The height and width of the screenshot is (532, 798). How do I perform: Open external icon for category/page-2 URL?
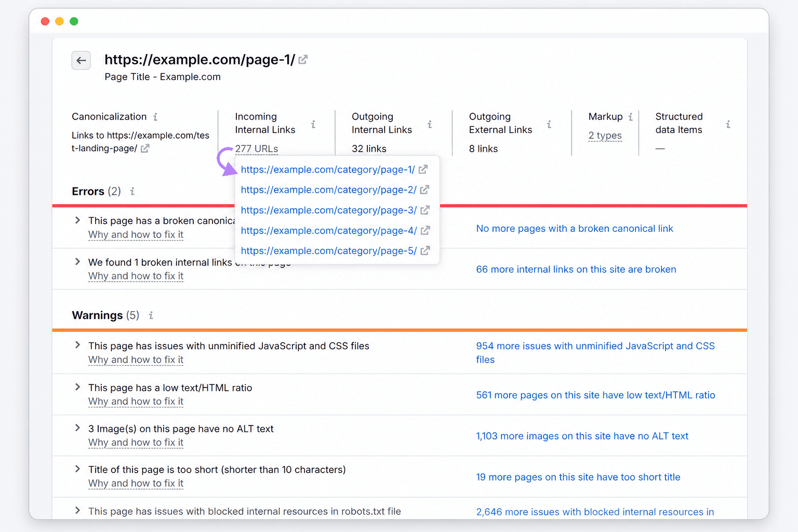(424, 190)
